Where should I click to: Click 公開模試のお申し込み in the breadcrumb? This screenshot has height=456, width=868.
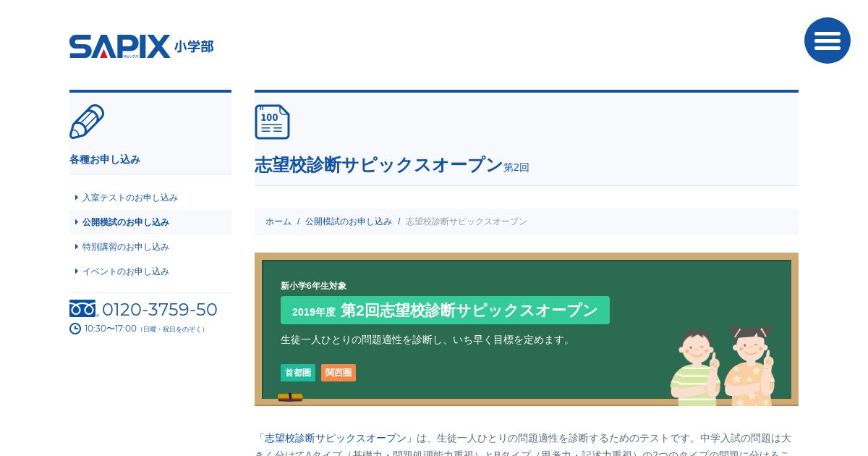tap(349, 221)
